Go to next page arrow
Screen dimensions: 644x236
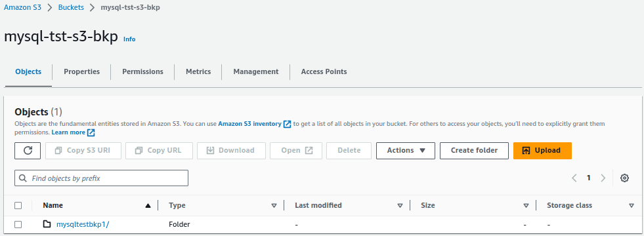pyautogui.click(x=603, y=178)
